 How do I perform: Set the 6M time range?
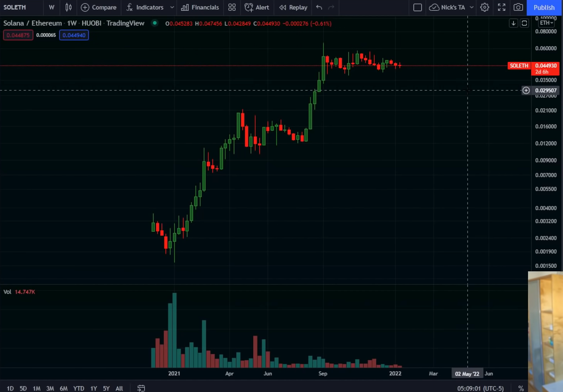click(64, 388)
